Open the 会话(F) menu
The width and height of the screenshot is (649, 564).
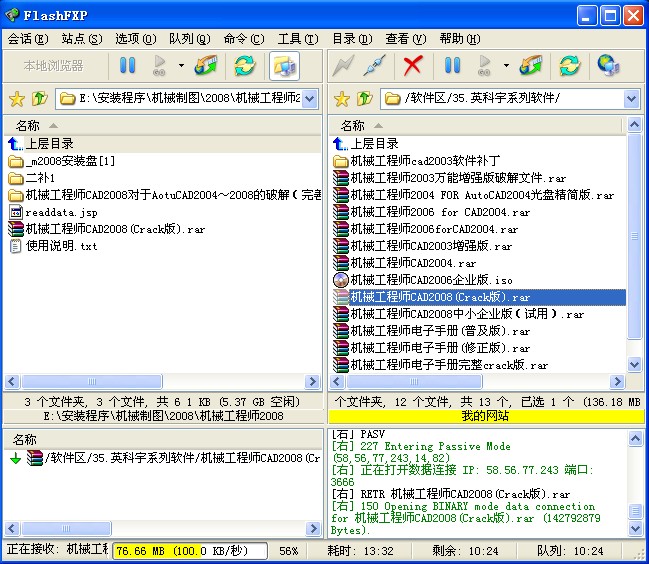28,39
